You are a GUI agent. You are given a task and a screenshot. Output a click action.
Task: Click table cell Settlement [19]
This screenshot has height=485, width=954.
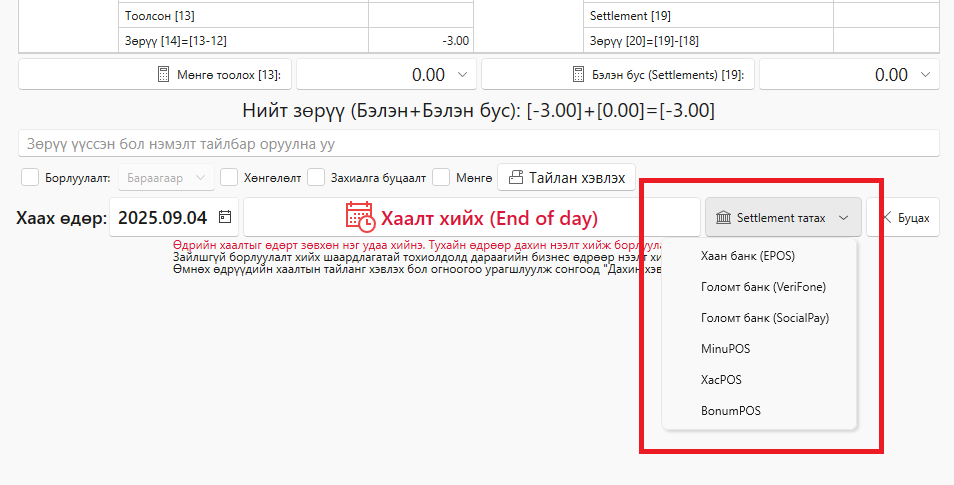point(709,16)
